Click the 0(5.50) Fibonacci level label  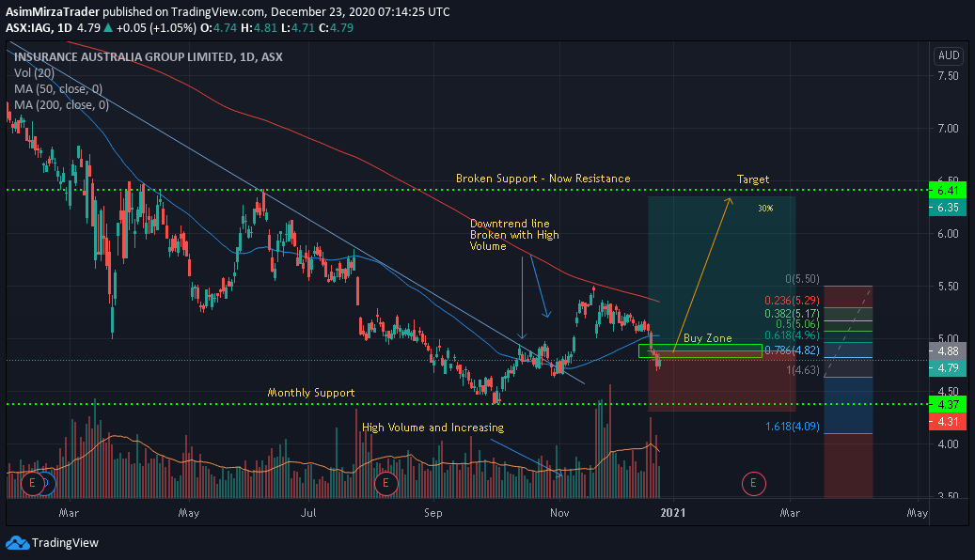[802, 279]
